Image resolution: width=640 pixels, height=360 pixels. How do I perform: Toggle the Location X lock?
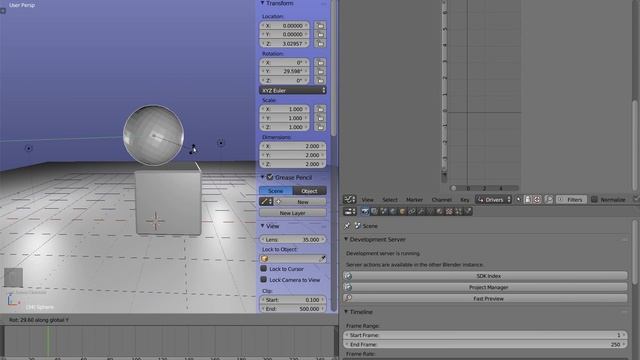(320, 26)
